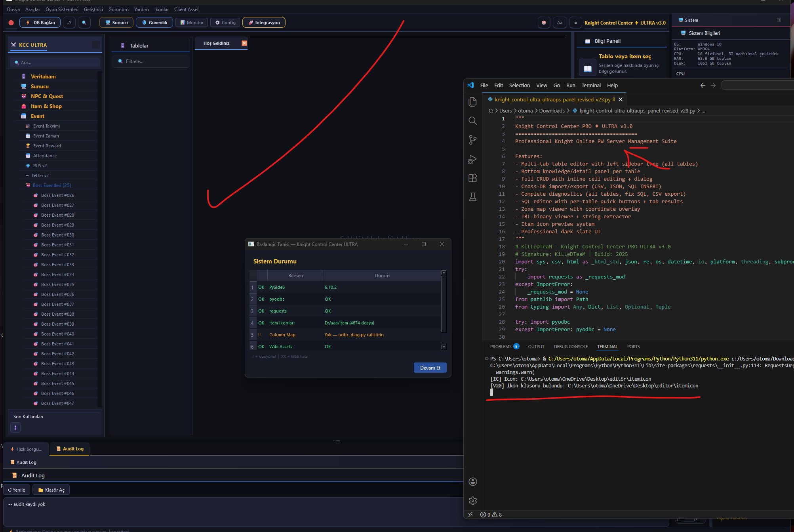This screenshot has height=532, width=794.
Task: Click the magnifier search button in toolbar
Action: [84, 23]
